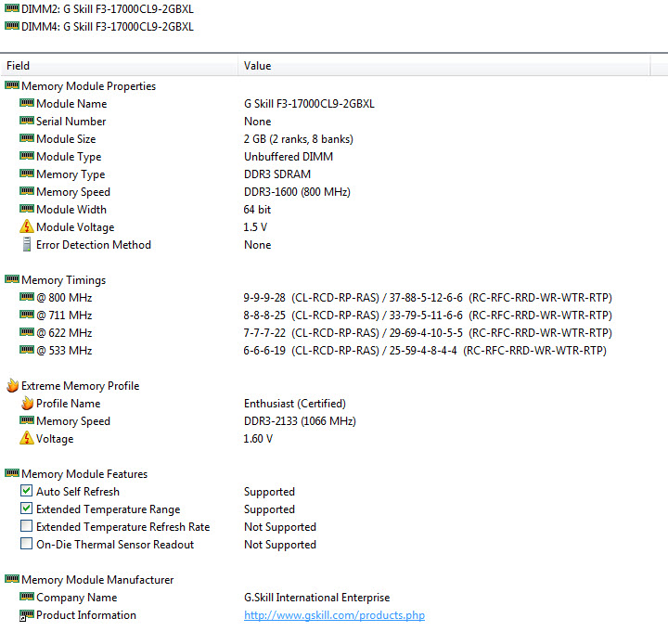The height and width of the screenshot is (644, 668).
Task: Click the Field column header
Action: pos(120,66)
